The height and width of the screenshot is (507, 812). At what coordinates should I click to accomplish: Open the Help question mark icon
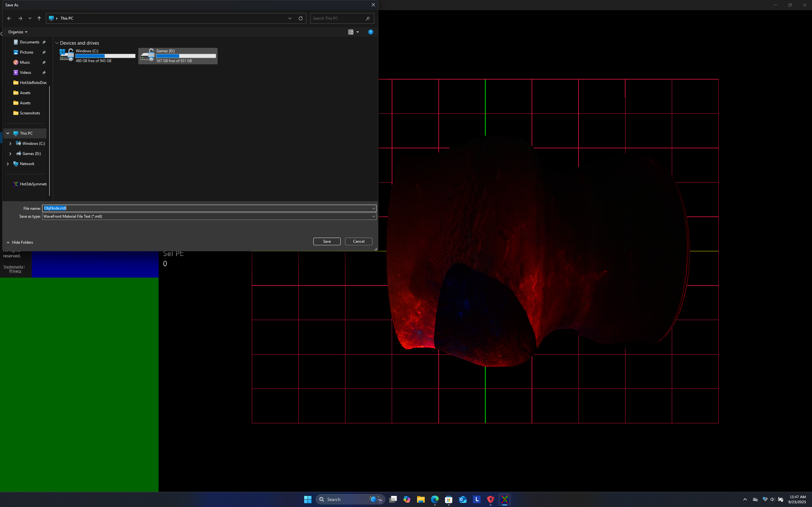[370, 32]
